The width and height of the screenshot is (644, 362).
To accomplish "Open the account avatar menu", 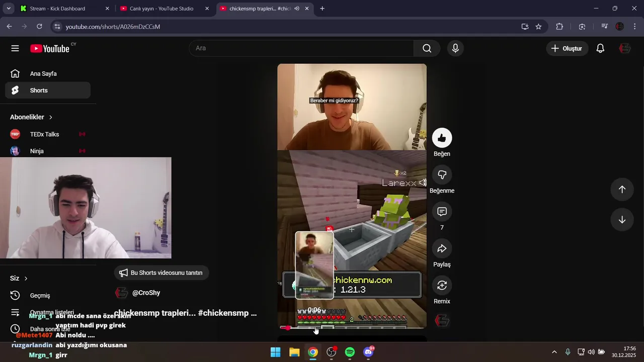I will coord(625,48).
